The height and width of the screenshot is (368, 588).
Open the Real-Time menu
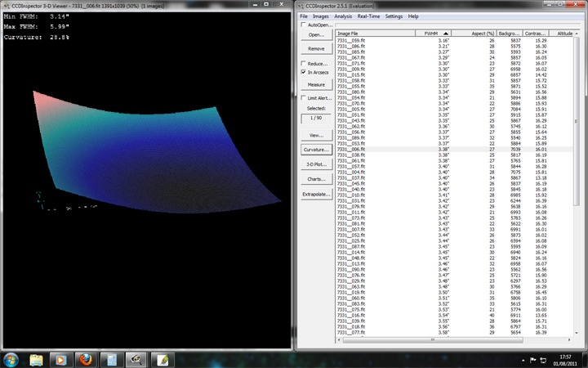pyautogui.click(x=368, y=16)
